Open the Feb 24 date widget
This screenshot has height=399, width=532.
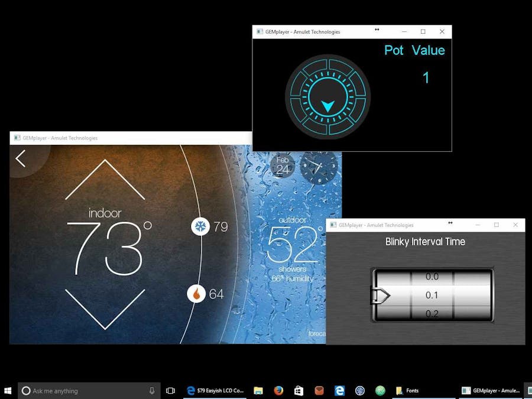click(281, 167)
